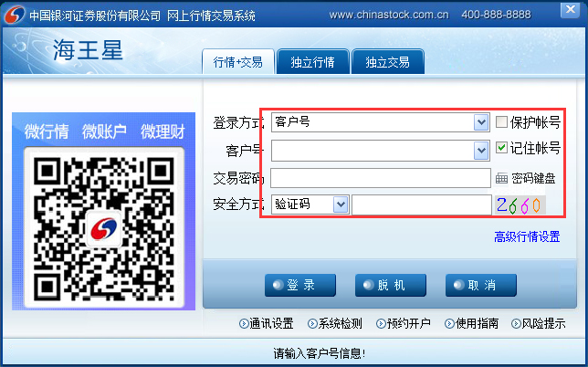
Task: Open the 客户号 account history dropdown
Action: pyautogui.click(x=481, y=151)
